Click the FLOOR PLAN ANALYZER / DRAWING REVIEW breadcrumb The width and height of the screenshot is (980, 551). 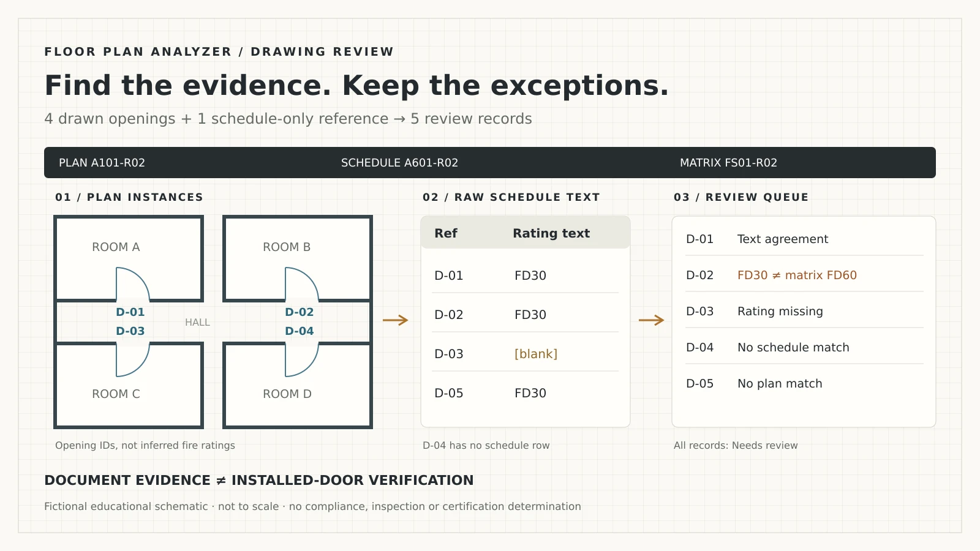(219, 52)
